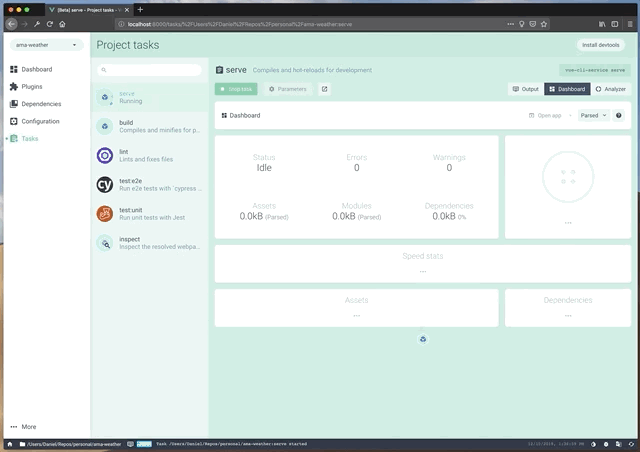
Task: Switch to the Analyzer view
Action: [611, 89]
